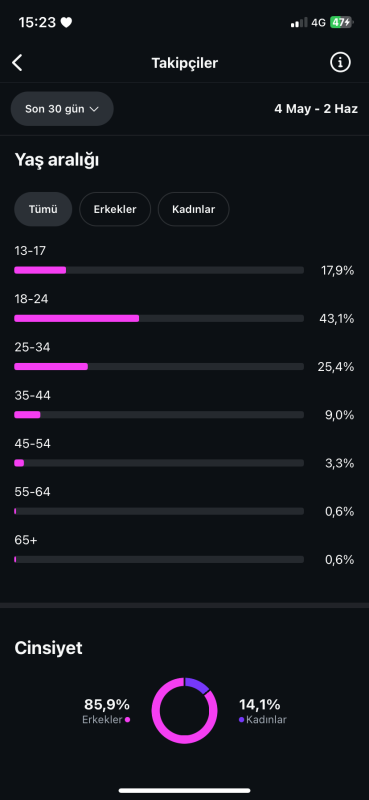Tap the battery indicator in status bar
Image resolution: width=369 pixels, height=800 pixels.
(x=342, y=22)
